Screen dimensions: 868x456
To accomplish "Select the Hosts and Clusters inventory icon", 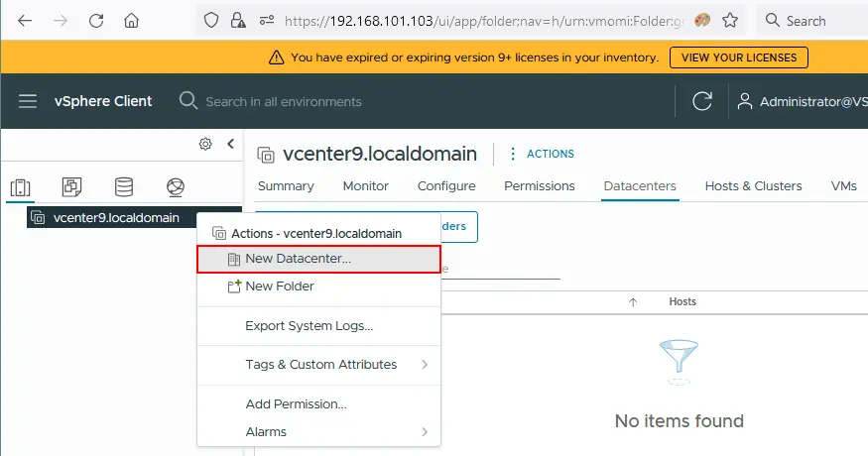I will [x=21, y=187].
